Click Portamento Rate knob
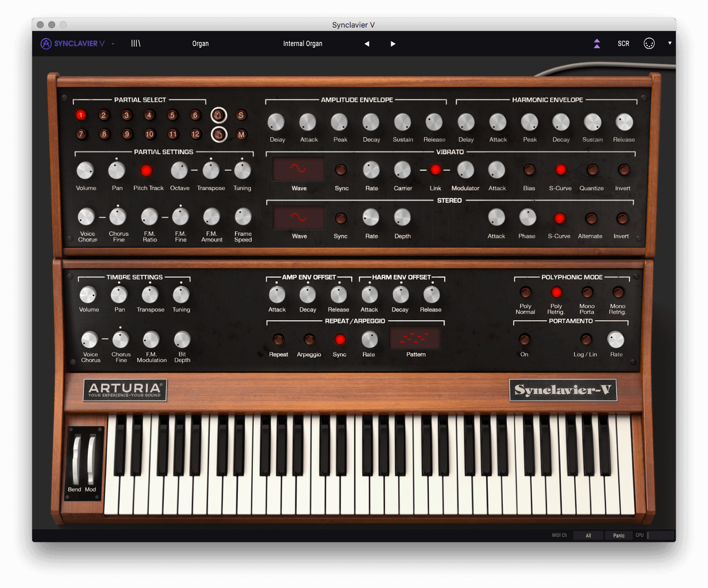 coord(616,340)
